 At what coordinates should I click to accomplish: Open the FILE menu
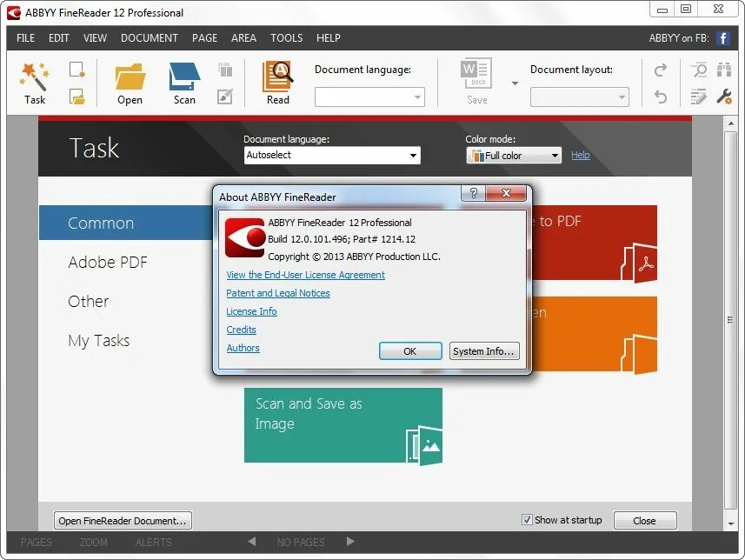click(x=26, y=38)
